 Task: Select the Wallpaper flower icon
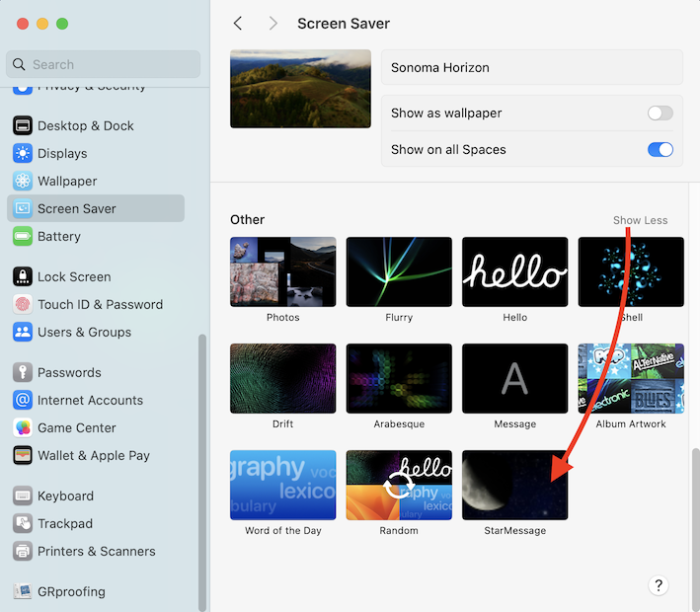coord(23,181)
